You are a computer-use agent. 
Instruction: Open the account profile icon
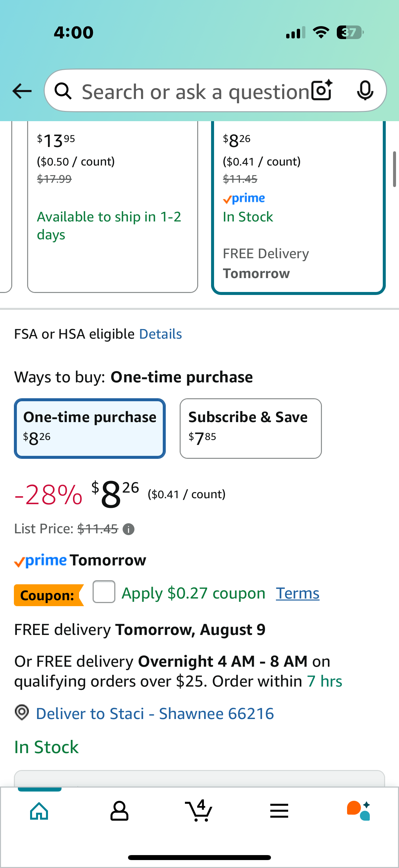pyautogui.click(x=119, y=811)
